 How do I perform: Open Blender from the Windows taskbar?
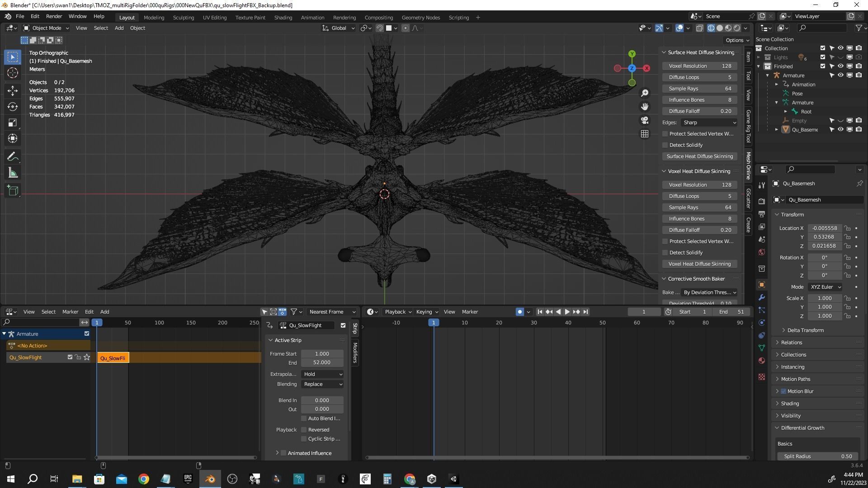210,479
